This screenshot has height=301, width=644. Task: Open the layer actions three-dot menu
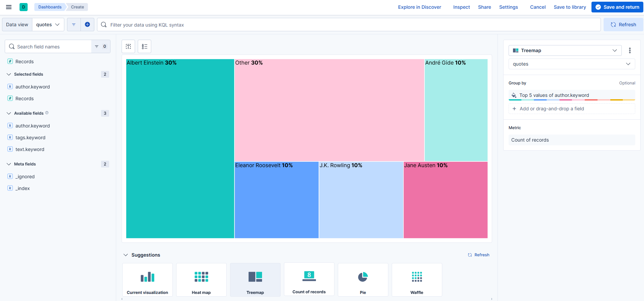click(x=630, y=50)
